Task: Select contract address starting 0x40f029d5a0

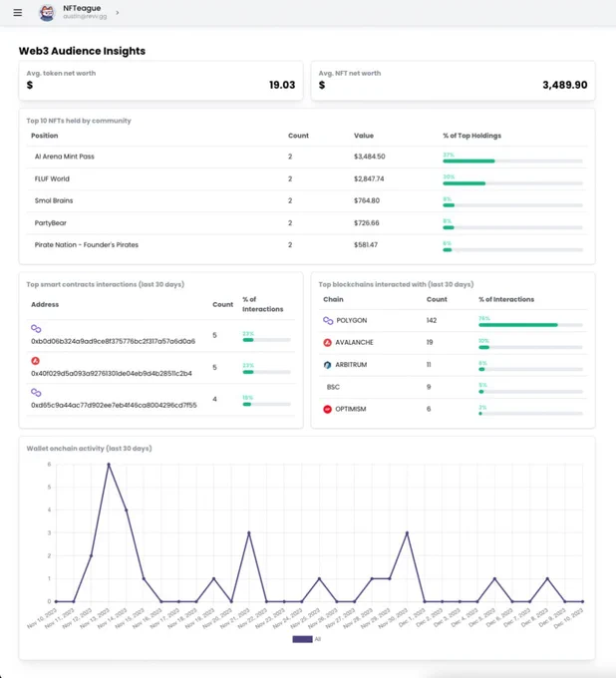Action: [112, 373]
